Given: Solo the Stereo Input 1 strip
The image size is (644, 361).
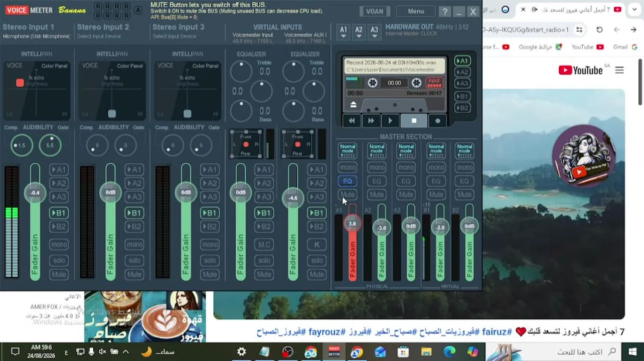Looking at the screenshot, I should click(59, 260).
